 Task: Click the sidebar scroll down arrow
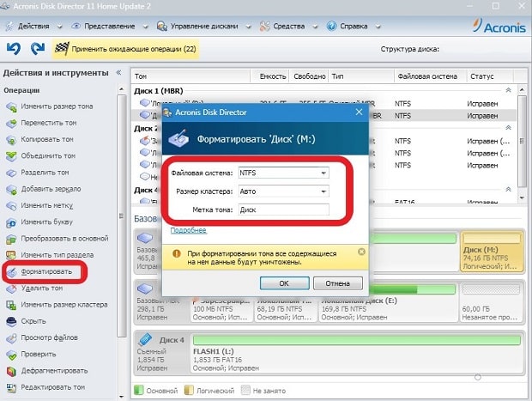coord(122,396)
